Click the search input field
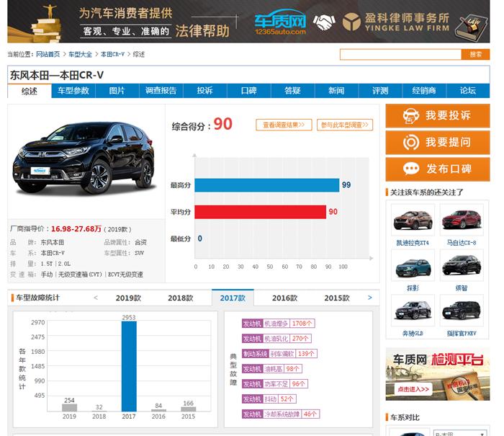The width and height of the screenshot is (504, 436). point(401,54)
